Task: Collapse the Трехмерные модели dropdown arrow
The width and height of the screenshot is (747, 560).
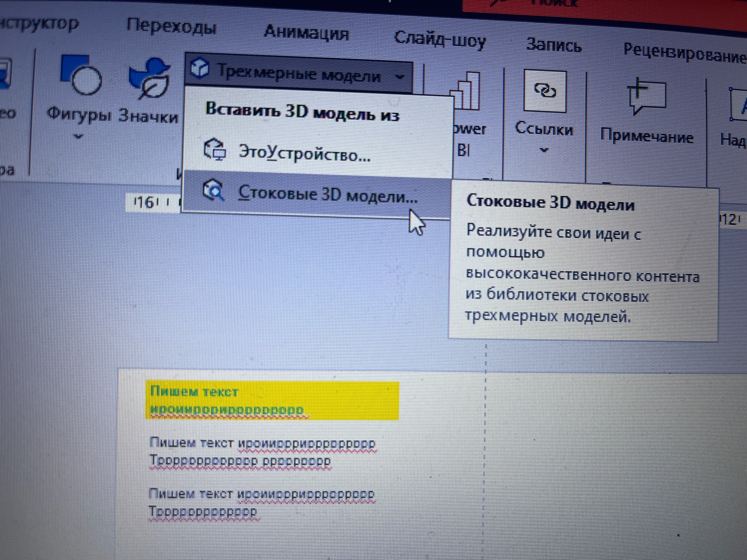Action: point(399,77)
